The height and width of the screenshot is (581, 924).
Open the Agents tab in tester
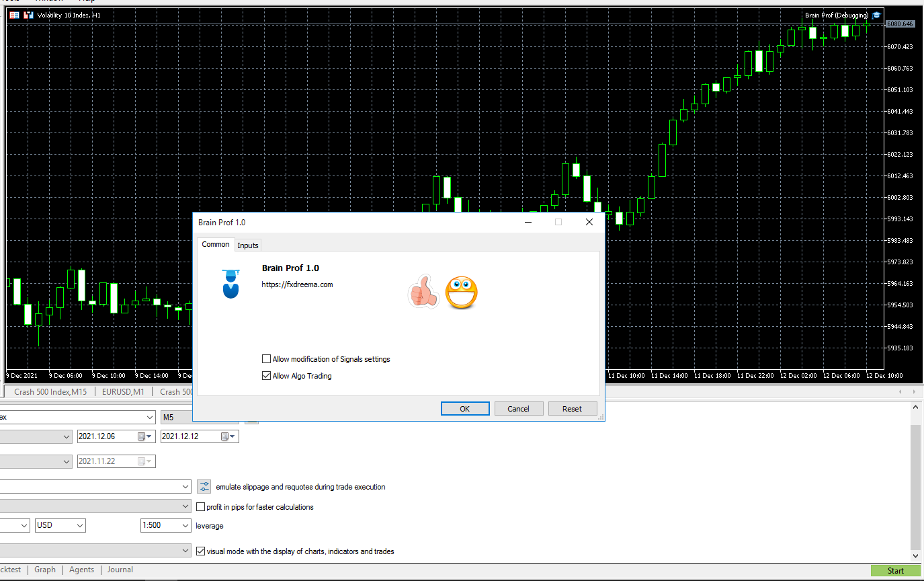pos(82,570)
